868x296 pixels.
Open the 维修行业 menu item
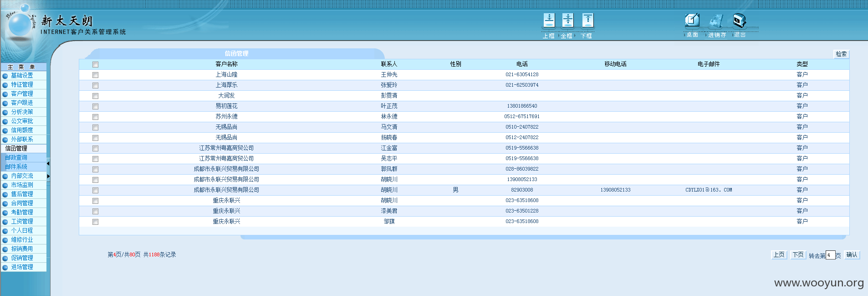point(22,239)
